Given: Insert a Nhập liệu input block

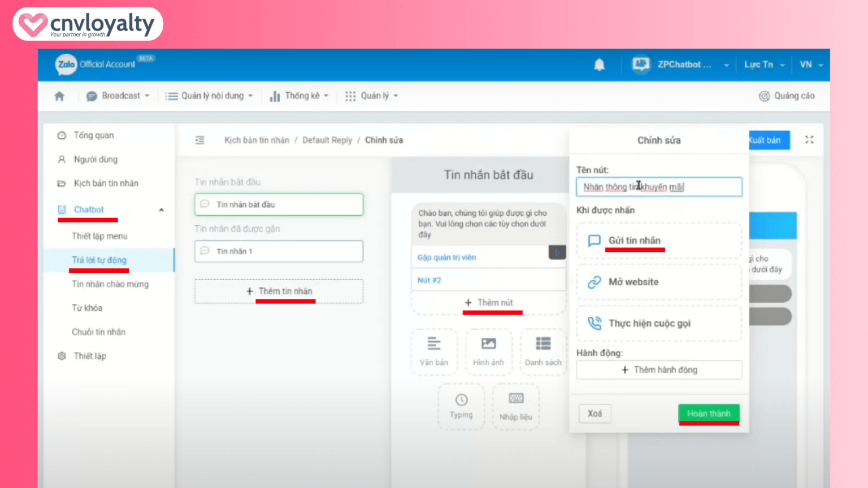Looking at the screenshot, I should pyautogui.click(x=515, y=406).
